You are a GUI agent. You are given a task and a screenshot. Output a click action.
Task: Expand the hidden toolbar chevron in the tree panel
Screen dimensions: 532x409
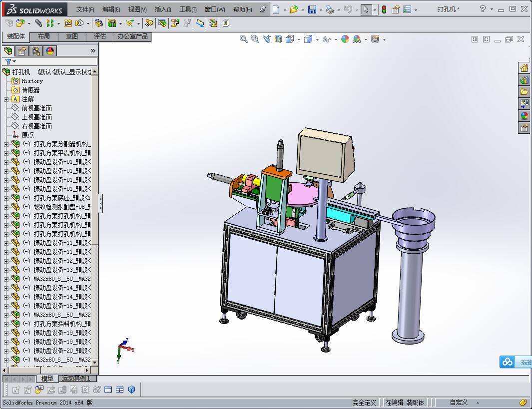click(x=92, y=51)
